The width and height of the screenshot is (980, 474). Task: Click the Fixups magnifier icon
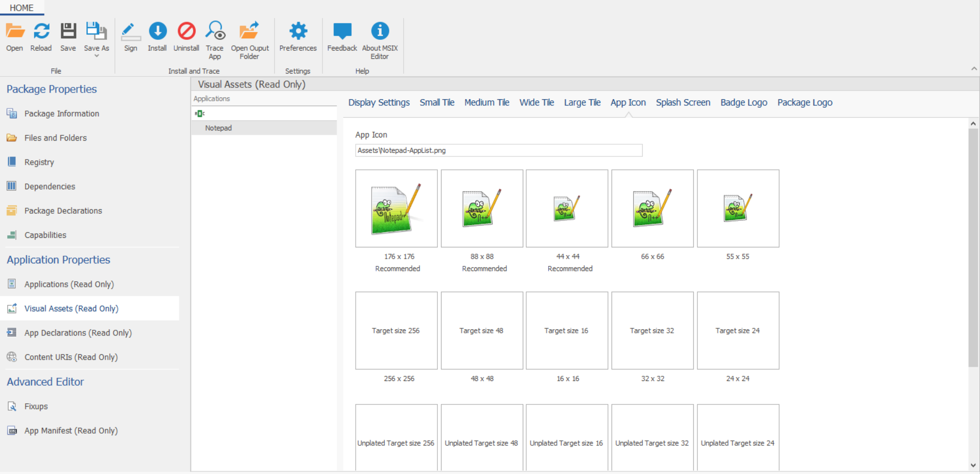(12, 406)
